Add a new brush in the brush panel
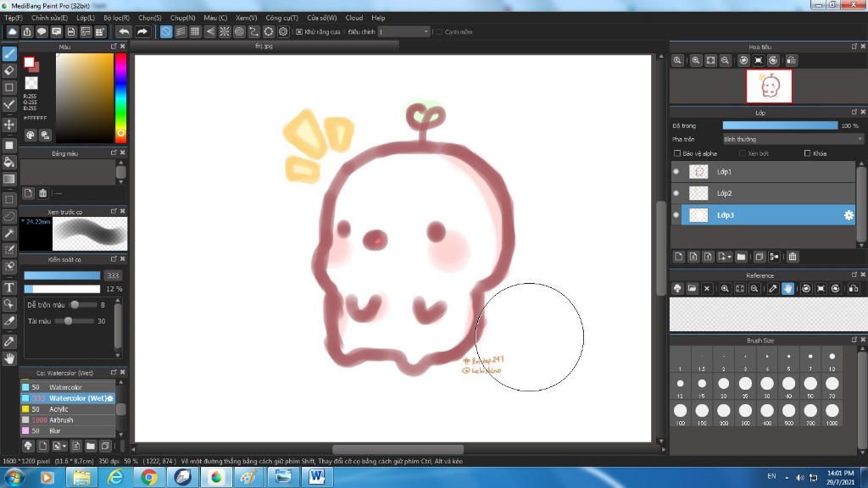The height and width of the screenshot is (488, 868). coord(42,446)
